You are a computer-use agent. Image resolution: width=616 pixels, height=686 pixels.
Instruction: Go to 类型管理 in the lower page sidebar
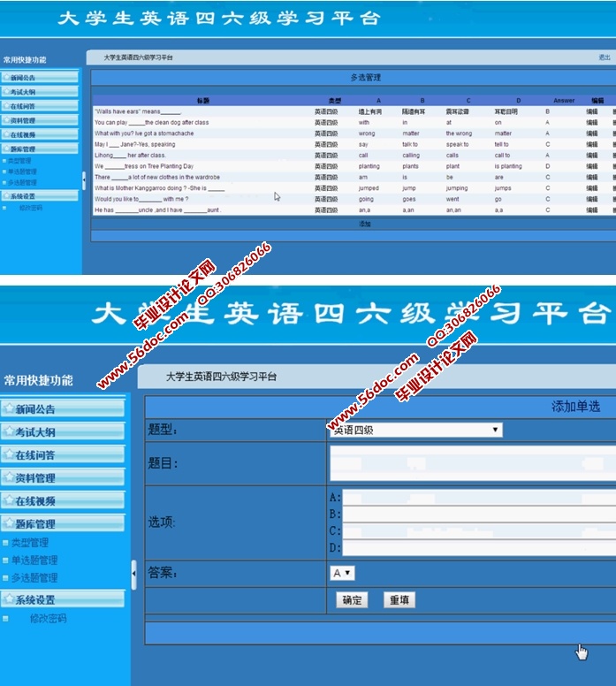pos(30,543)
